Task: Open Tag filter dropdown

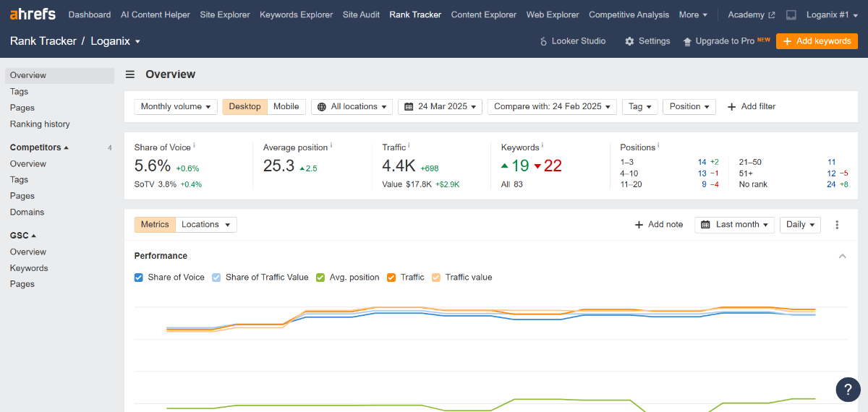Action: 640,106
